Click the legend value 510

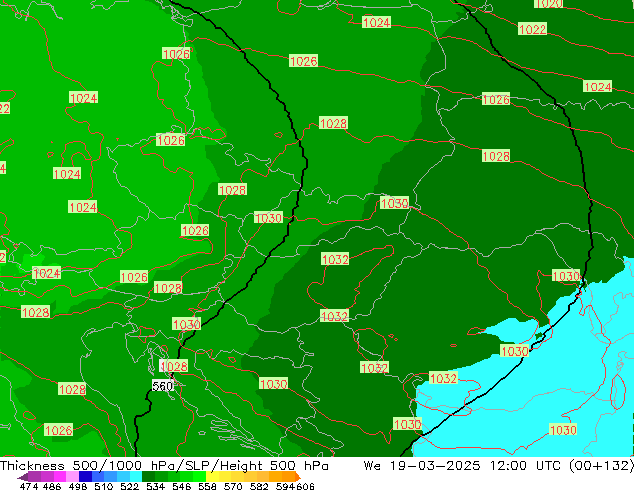tap(104, 486)
